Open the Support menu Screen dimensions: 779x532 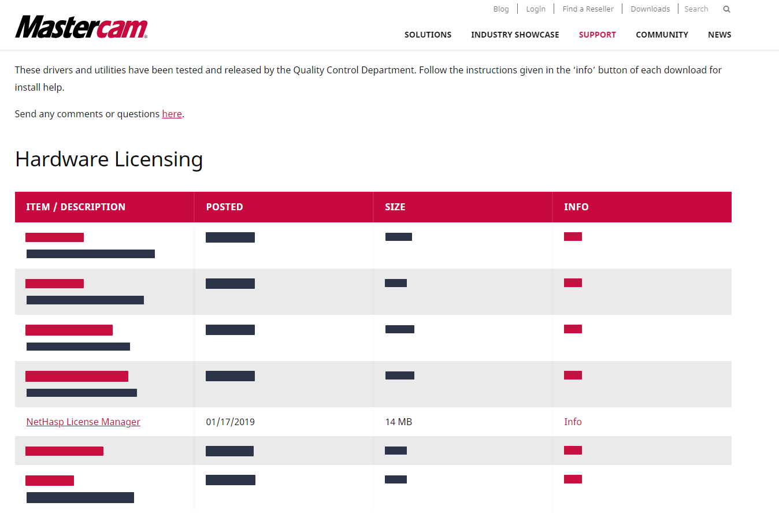tap(597, 35)
